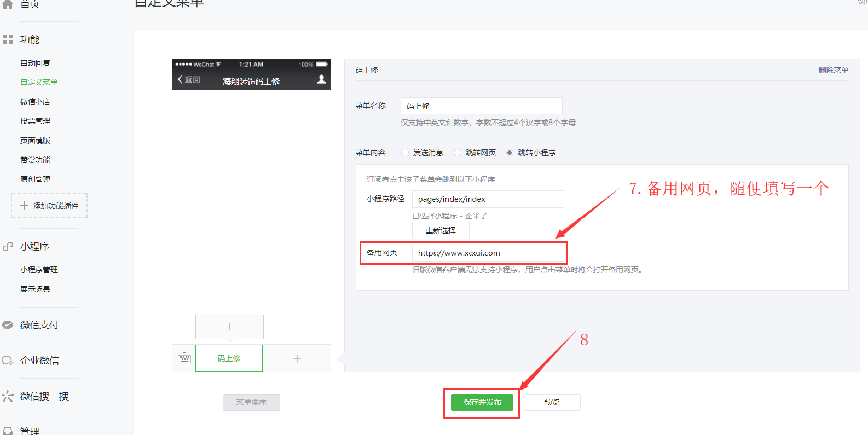Screen dimensions: 868x435
Task: Click the 小程序 link icon in sidebar
Action: coord(8,247)
